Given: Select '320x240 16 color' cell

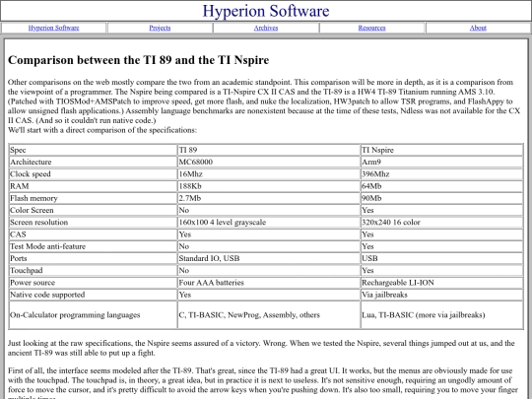Looking at the screenshot, I should [x=441, y=223].
